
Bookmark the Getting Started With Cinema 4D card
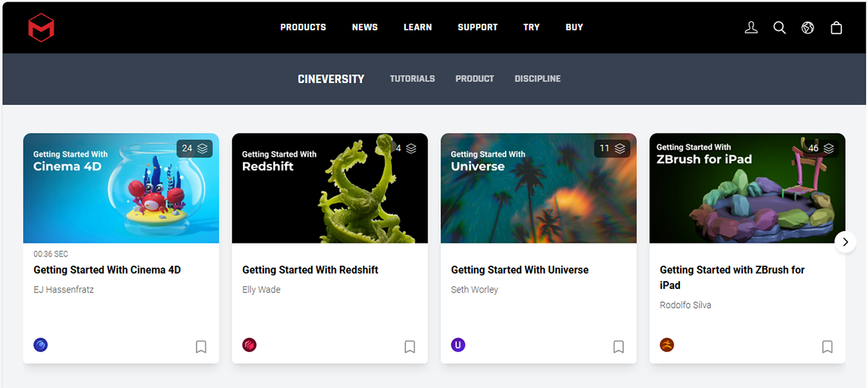click(201, 347)
